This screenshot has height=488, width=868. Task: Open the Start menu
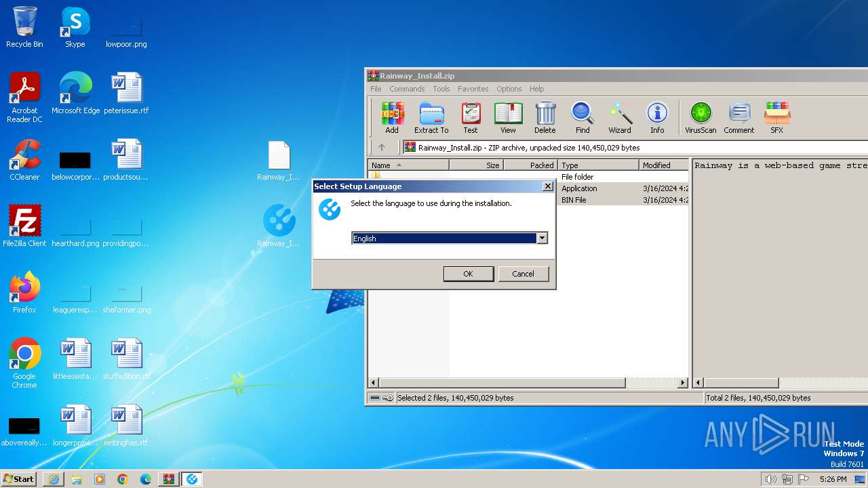point(19,479)
